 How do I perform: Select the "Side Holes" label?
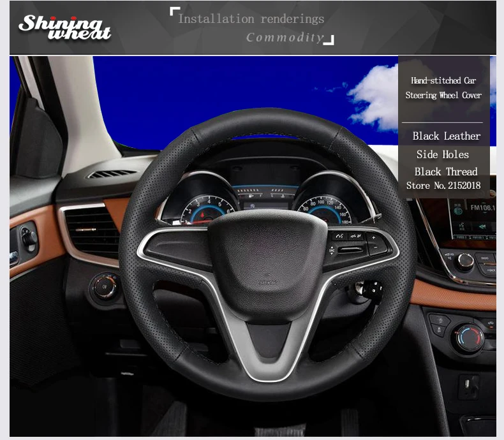tap(443, 154)
